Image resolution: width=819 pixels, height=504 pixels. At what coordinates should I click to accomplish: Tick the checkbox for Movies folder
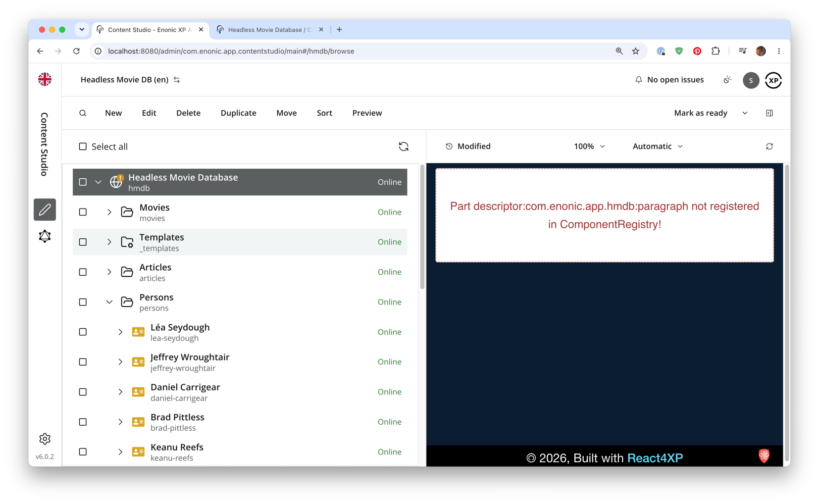(83, 212)
